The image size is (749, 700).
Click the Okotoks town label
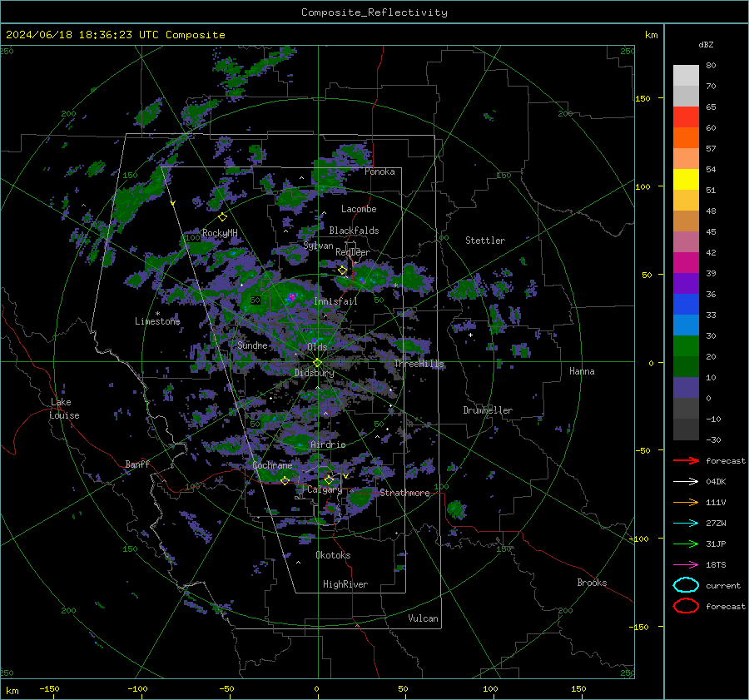333,555
